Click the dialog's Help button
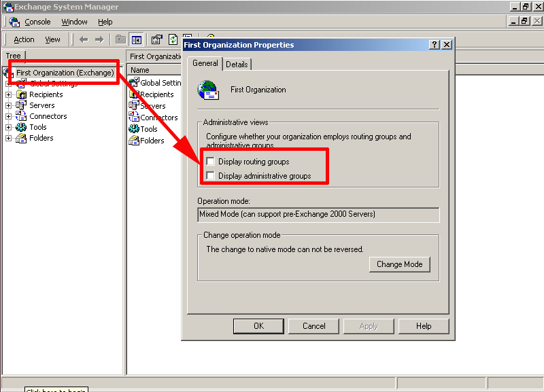The height and width of the screenshot is (392, 544). (424, 326)
